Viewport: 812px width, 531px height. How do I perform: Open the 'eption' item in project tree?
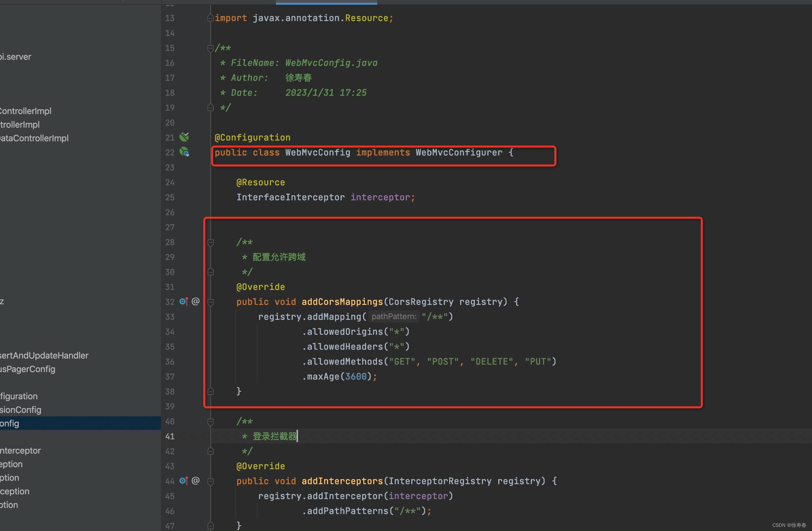point(11,464)
